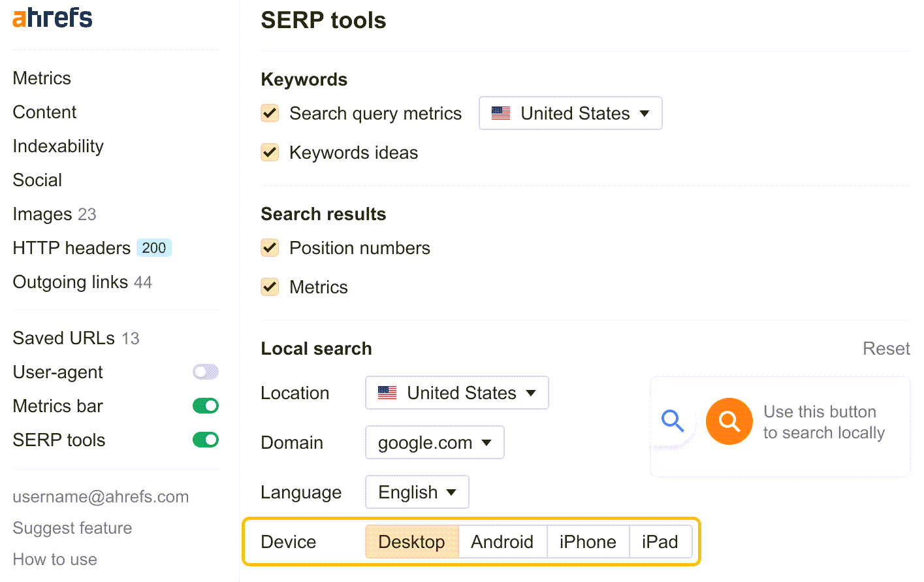
Task: Enable the User-agent toggle
Action: [x=206, y=372]
